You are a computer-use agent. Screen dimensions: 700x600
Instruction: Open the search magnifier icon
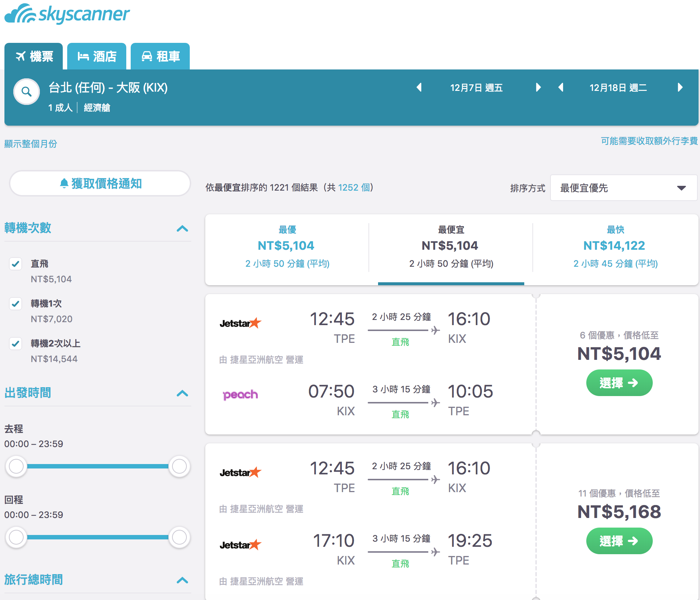click(x=27, y=92)
